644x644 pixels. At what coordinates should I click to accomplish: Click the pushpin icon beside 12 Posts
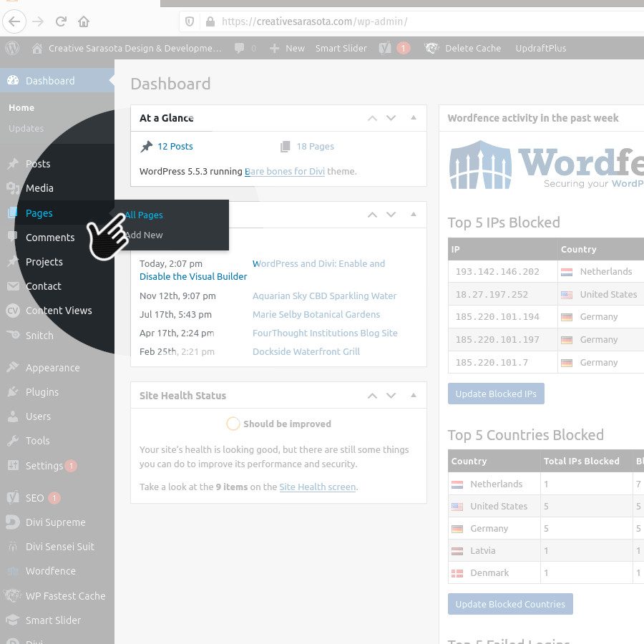coord(146,147)
